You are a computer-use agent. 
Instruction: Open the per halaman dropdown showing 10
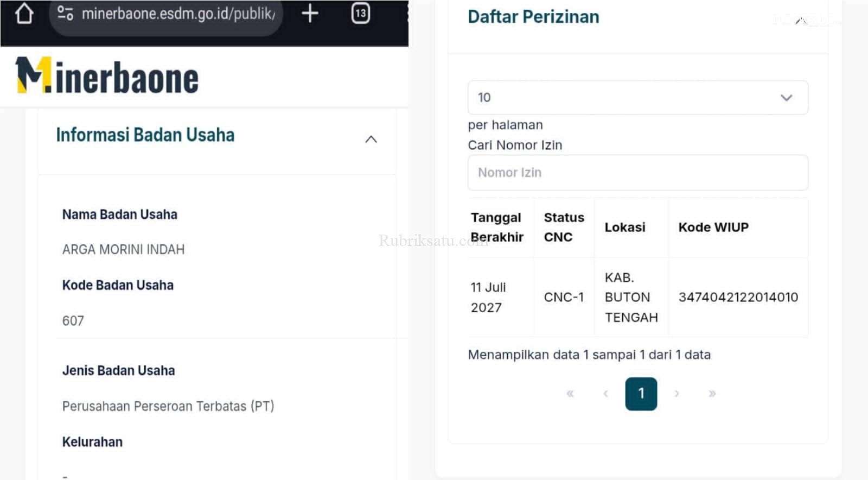[637, 98]
